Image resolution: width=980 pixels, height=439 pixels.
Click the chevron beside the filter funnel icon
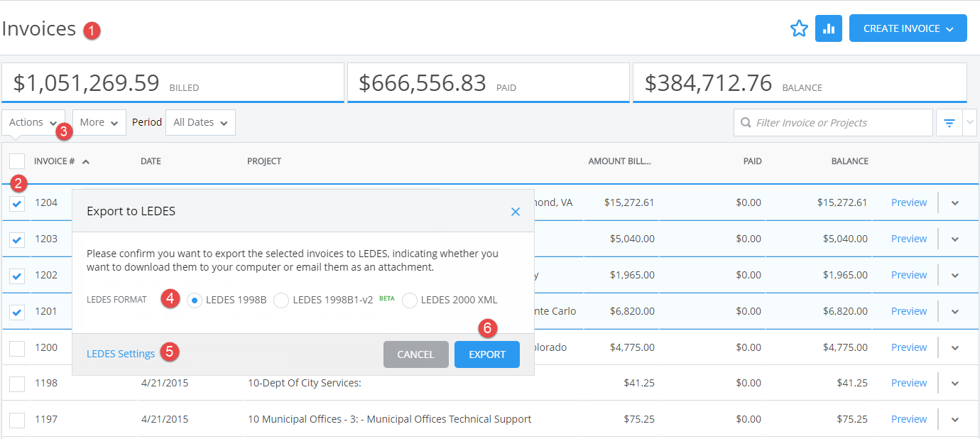(x=970, y=122)
